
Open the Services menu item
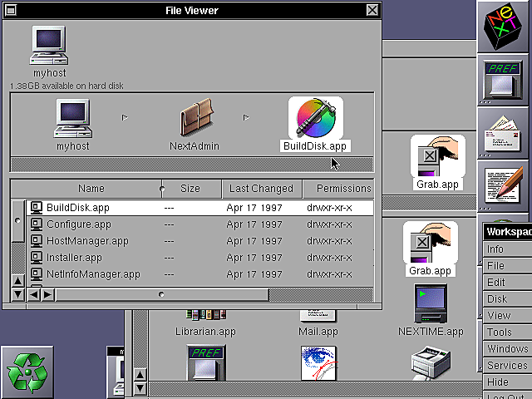[507, 366]
